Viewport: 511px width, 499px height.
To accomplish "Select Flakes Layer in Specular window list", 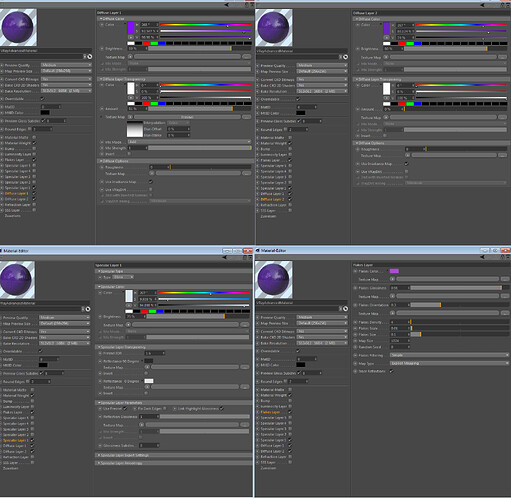I will pos(13,412).
